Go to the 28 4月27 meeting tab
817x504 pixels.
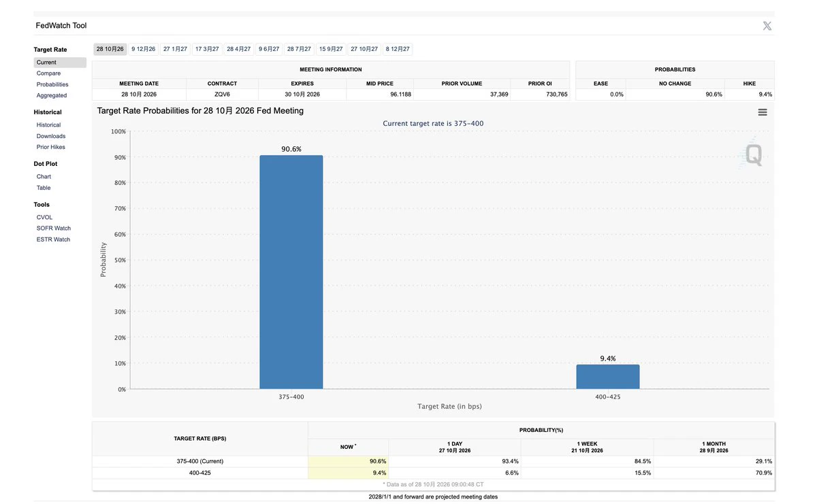coord(239,49)
